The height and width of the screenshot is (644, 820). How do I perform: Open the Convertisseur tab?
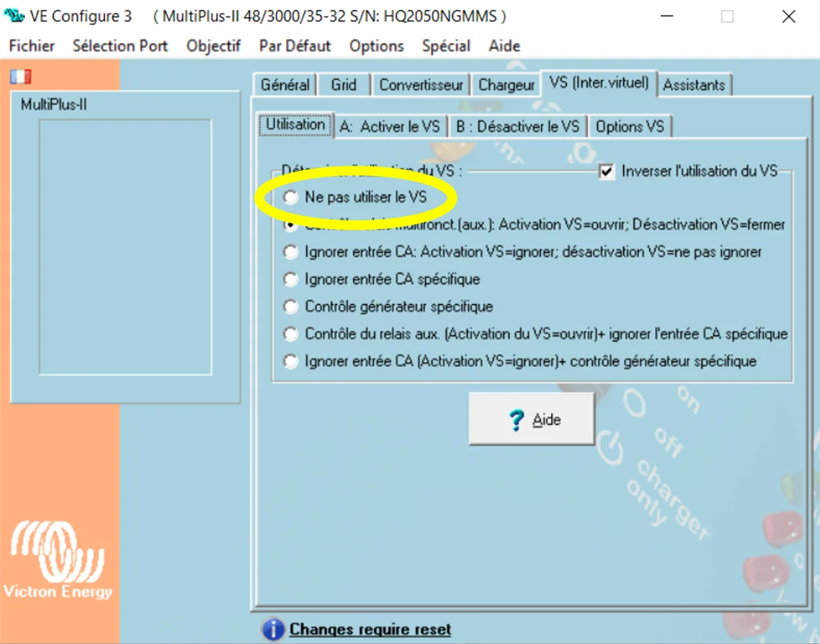[x=421, y=85]
